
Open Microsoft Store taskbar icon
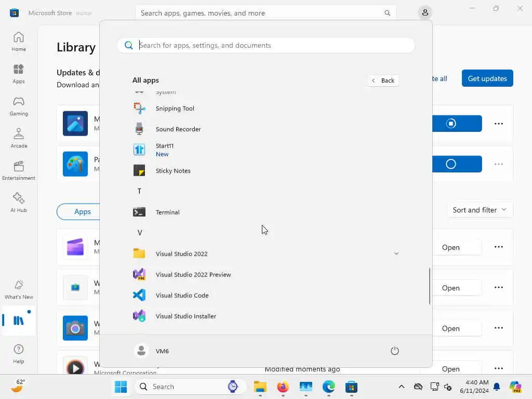(351, 387)
